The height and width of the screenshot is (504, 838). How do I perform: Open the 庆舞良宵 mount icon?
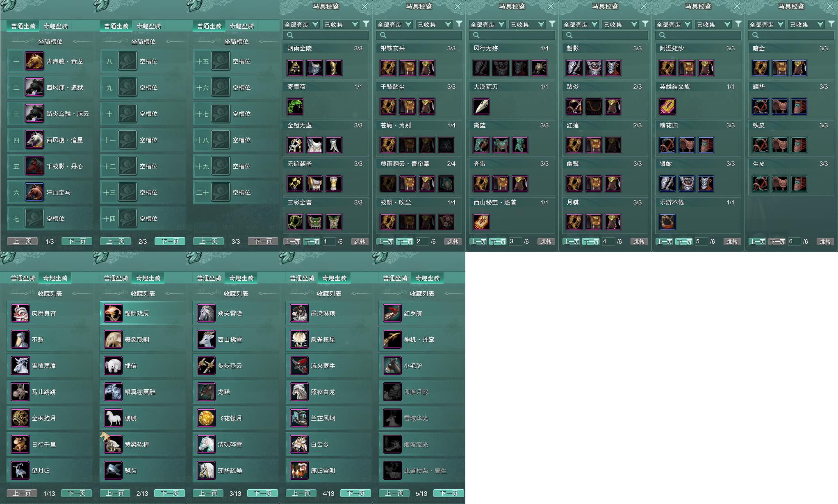point(20,313)
